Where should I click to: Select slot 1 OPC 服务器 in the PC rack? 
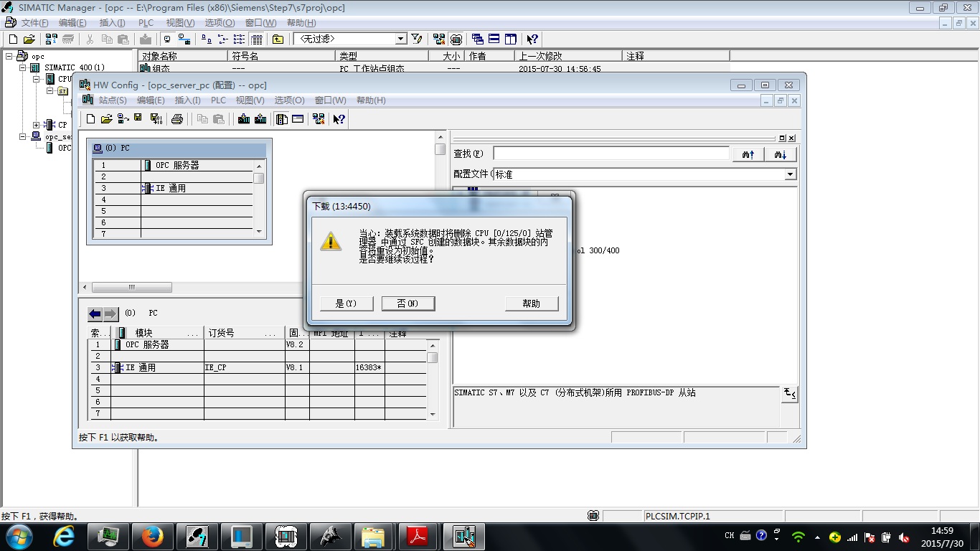tap(174, 165)
